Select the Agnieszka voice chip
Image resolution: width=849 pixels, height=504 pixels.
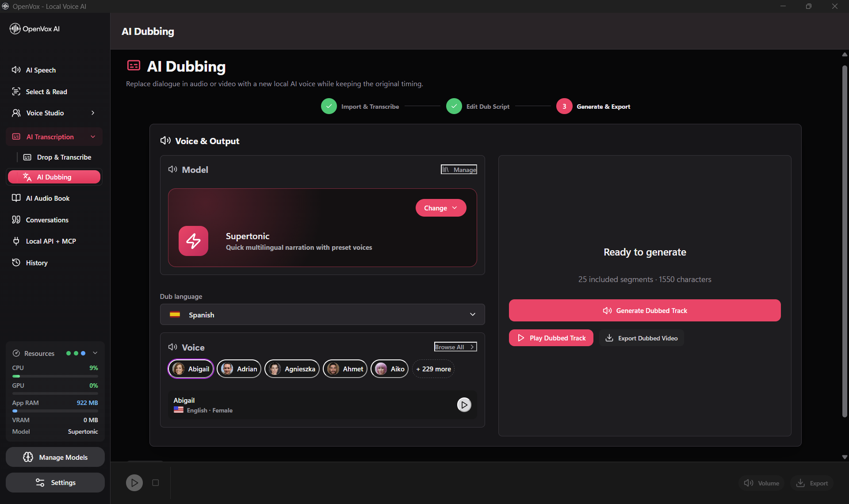click(x=292, y=369)
